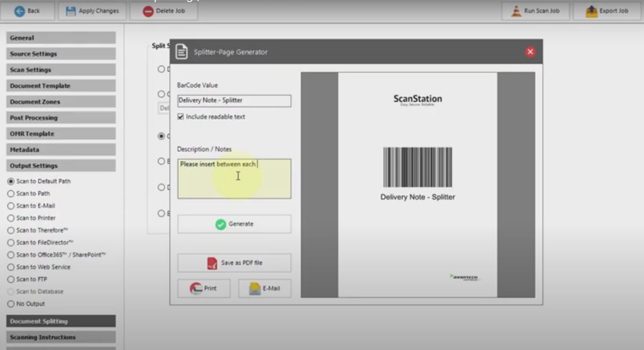Click the Generate button

[234, 224]
